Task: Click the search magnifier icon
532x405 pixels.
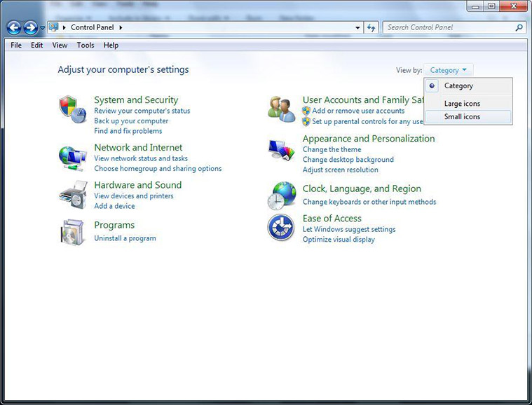Action: click(x=519, y=27)
